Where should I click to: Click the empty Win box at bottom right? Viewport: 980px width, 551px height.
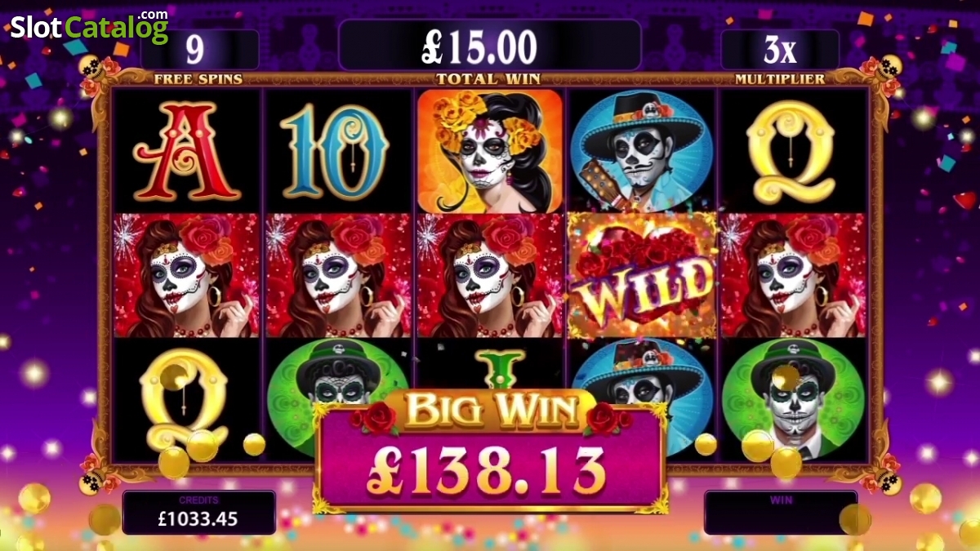click(x=781, y=513)
